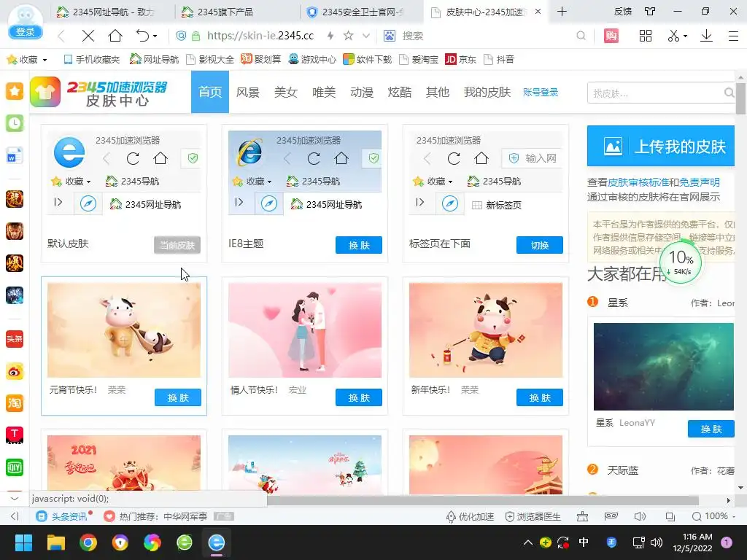Click the search magnifier icon in toolbar

coord(581,36)
